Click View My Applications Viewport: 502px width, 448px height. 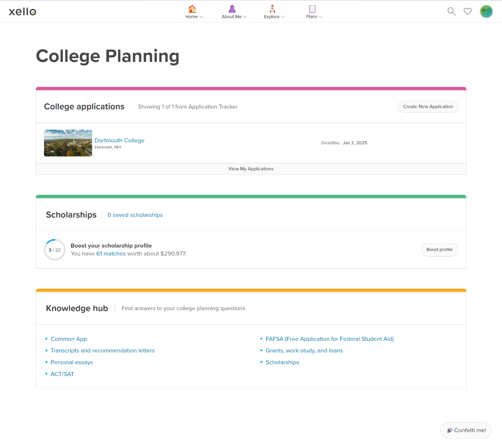251,169
